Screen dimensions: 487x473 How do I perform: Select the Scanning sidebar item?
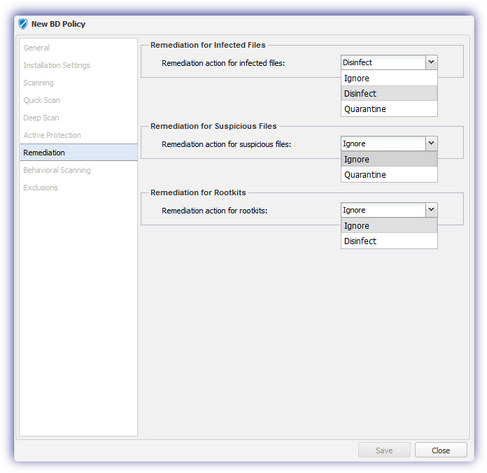(38, 83)
